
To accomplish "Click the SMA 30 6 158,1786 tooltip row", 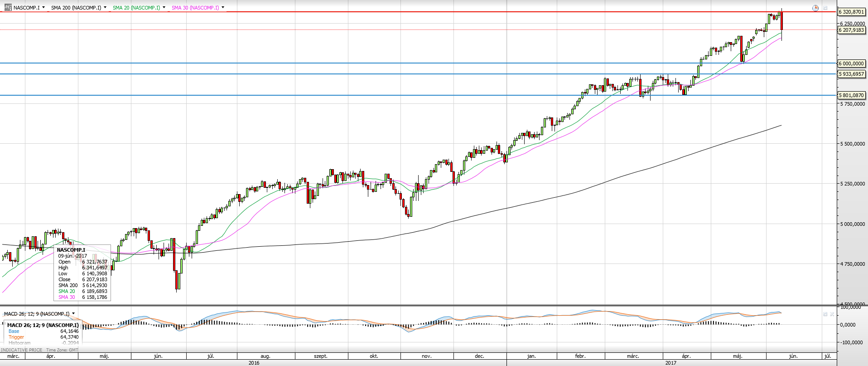I will pyautogui.click(x=83, y=297).
